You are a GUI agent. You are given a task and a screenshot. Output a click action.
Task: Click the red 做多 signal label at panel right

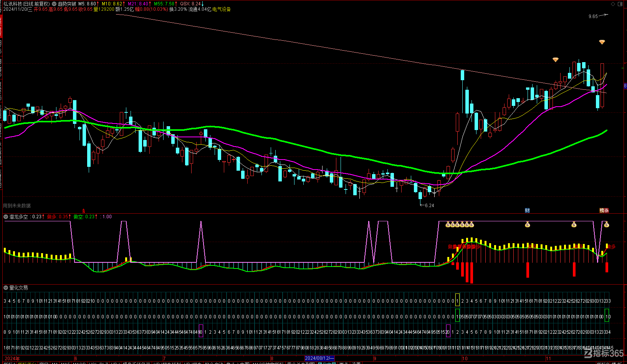611,247
